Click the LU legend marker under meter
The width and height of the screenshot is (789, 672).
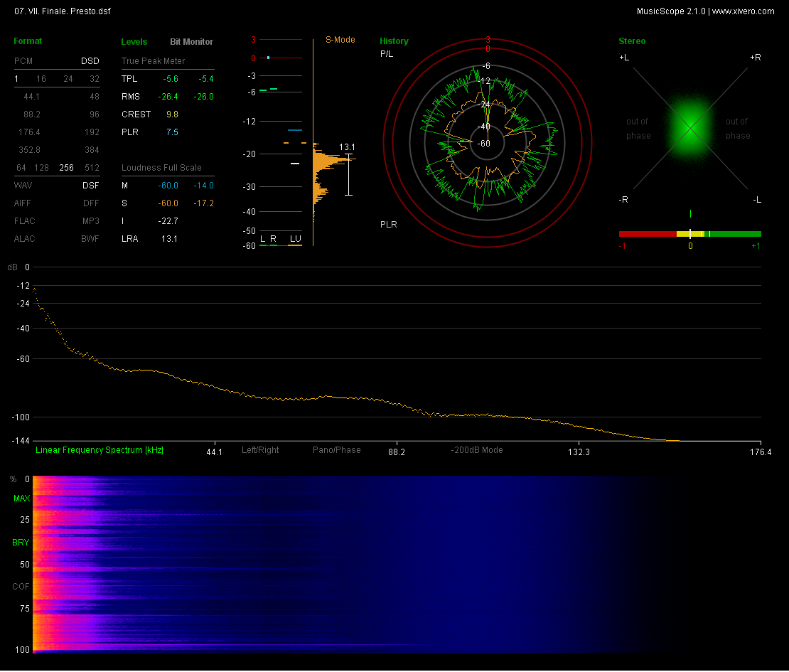tap(295, 239)
